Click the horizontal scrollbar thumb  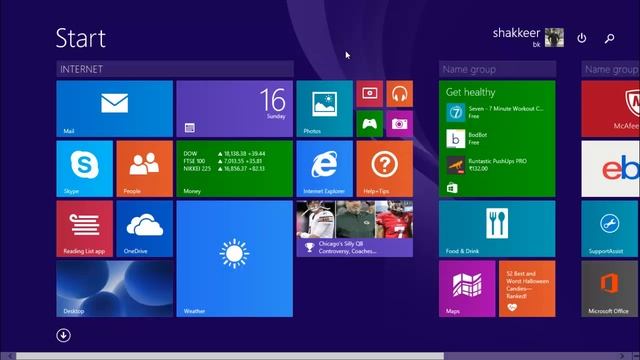(230, 356)
